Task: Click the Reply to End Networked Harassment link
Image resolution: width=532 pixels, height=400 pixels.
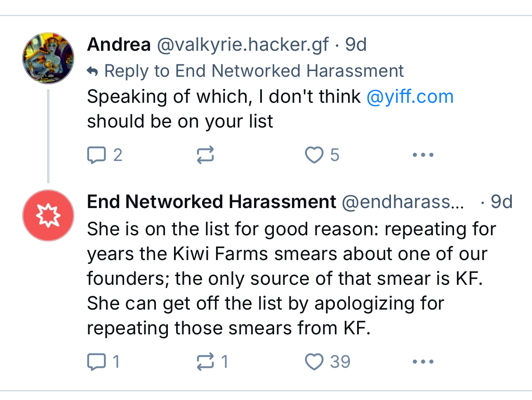Action: click(254, 71)
